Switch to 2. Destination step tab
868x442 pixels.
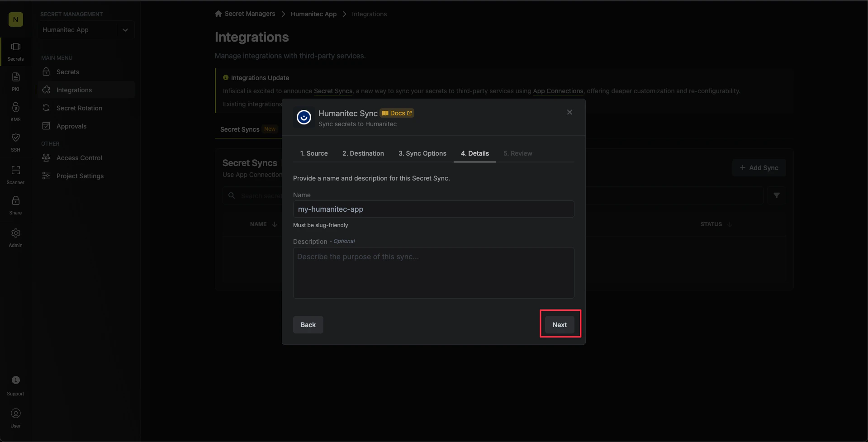[x=363, y=153]
